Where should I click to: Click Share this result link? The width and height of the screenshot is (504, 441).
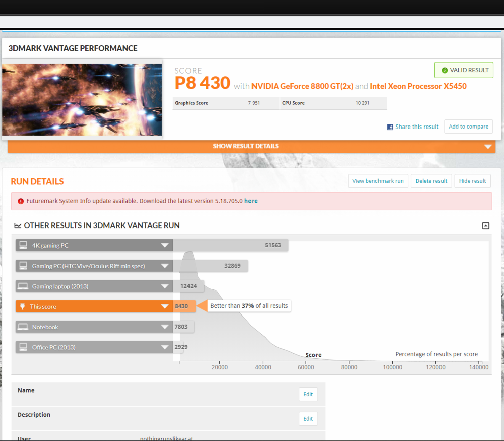click(x=417, y=127)
